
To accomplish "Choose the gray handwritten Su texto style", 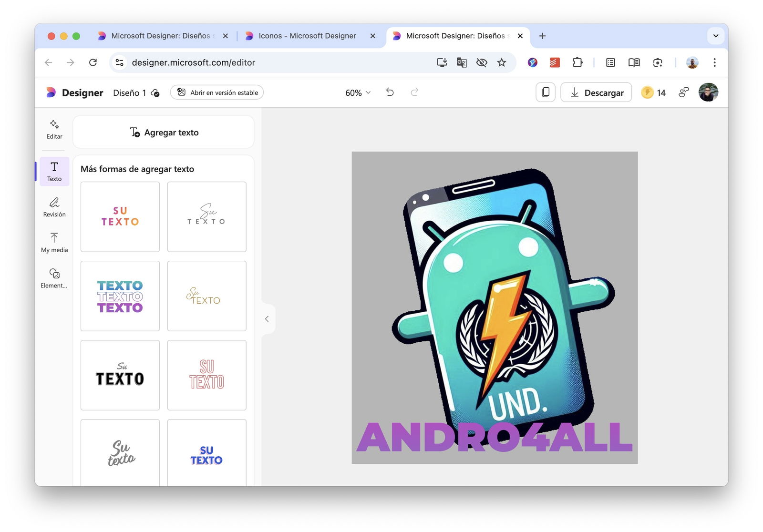I will point(120,453).
